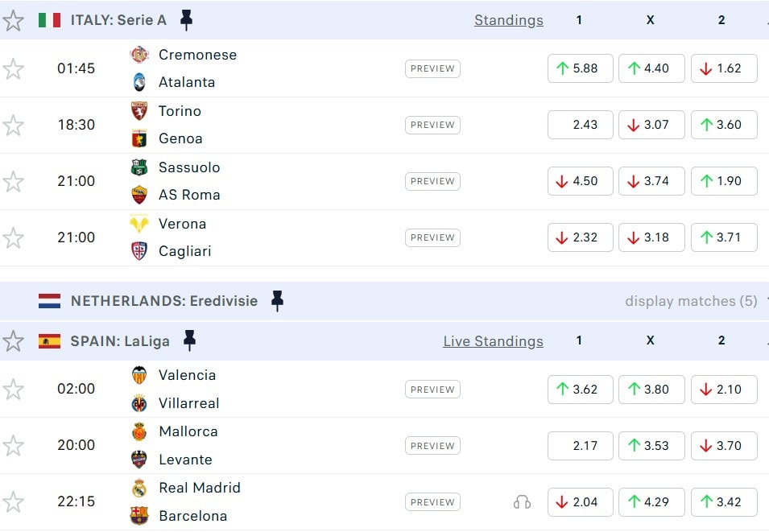
Task: Select 5.88 home odds for Cremonese
Action: coord(580,68)
